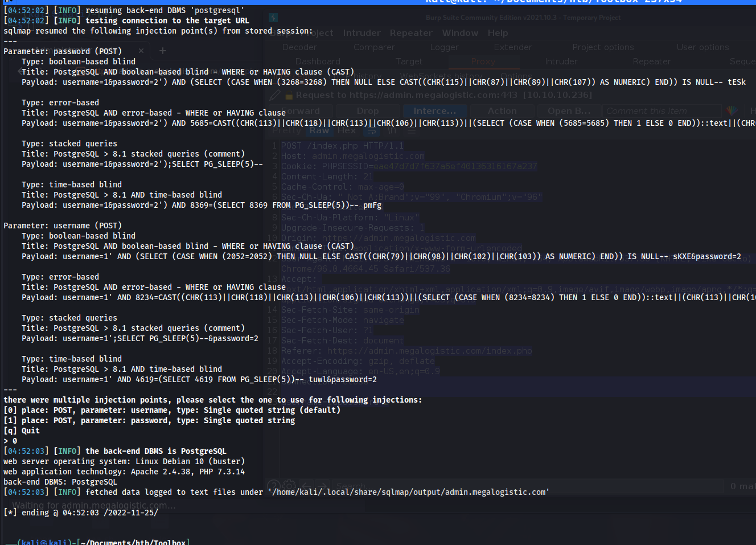This screenshot has height=545, width=756.
Task: Select the Repeater tool tab below Project options
Action: 652,62
